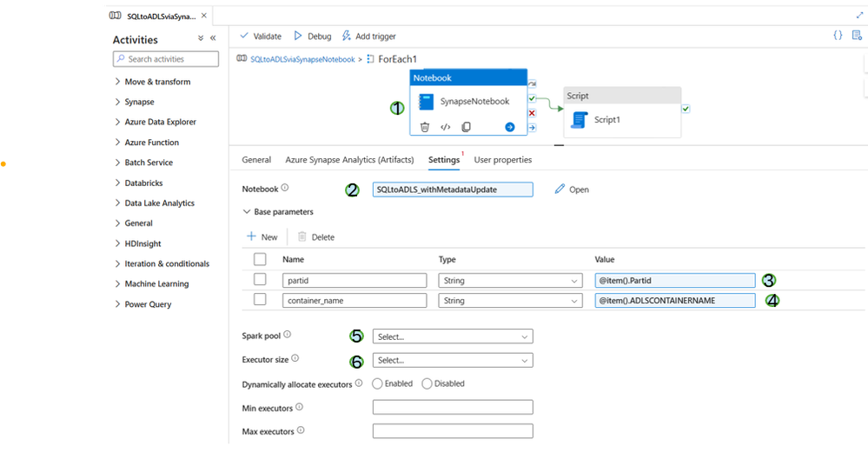Click the completion output on Notebook activity
Image resolution: width=868 pixels, height=473 pixels.
(532, 128)
